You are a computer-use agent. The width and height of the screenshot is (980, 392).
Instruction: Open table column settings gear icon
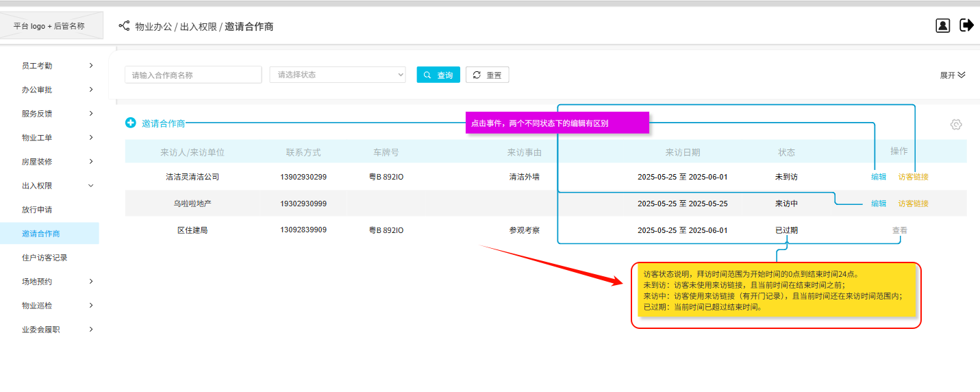[956, 125]
